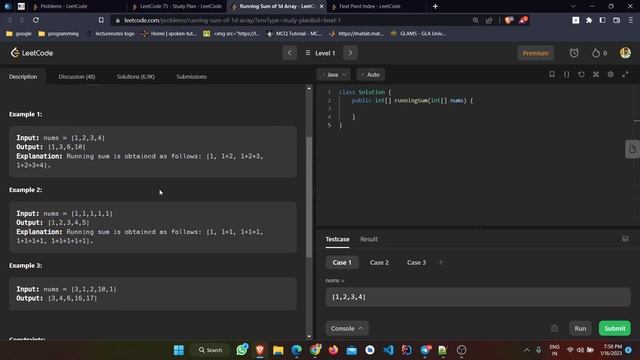Switch to the Description tab
The width and height of the screenshot is (640, 360).
coord(23,76)
